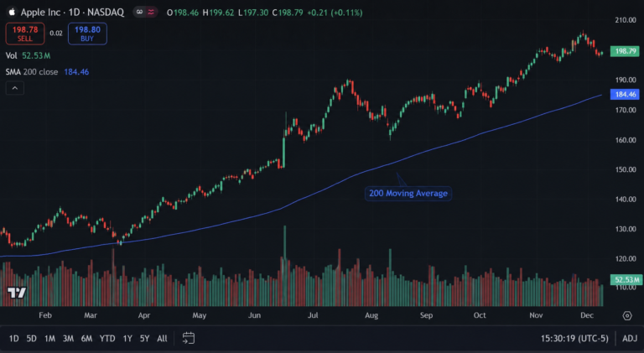
Task: Click the C198.79 close price value
Action: [288, 13]
